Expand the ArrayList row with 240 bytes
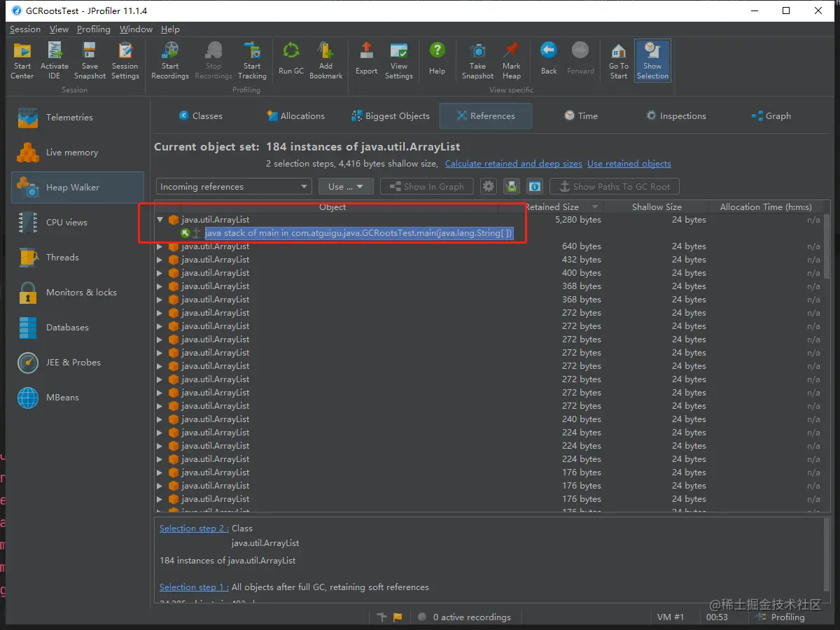This screenshot has width=840, height=630. click(x=160, y=419)
